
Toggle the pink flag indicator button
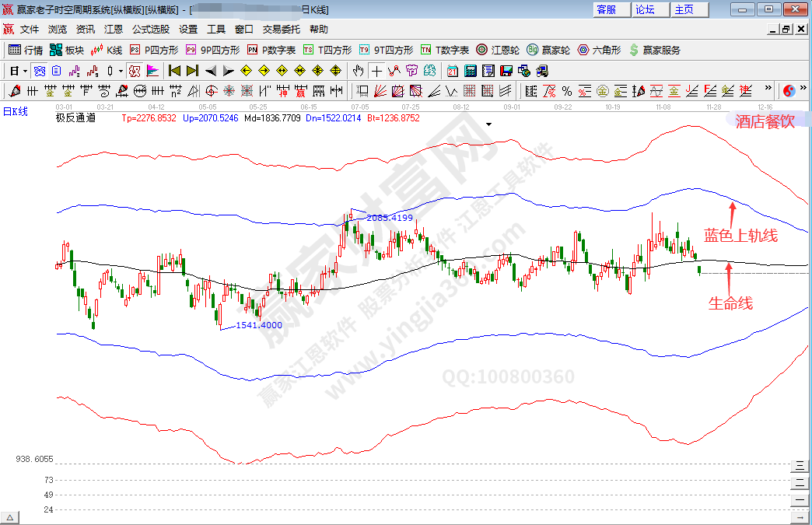[x=152, y=71]
